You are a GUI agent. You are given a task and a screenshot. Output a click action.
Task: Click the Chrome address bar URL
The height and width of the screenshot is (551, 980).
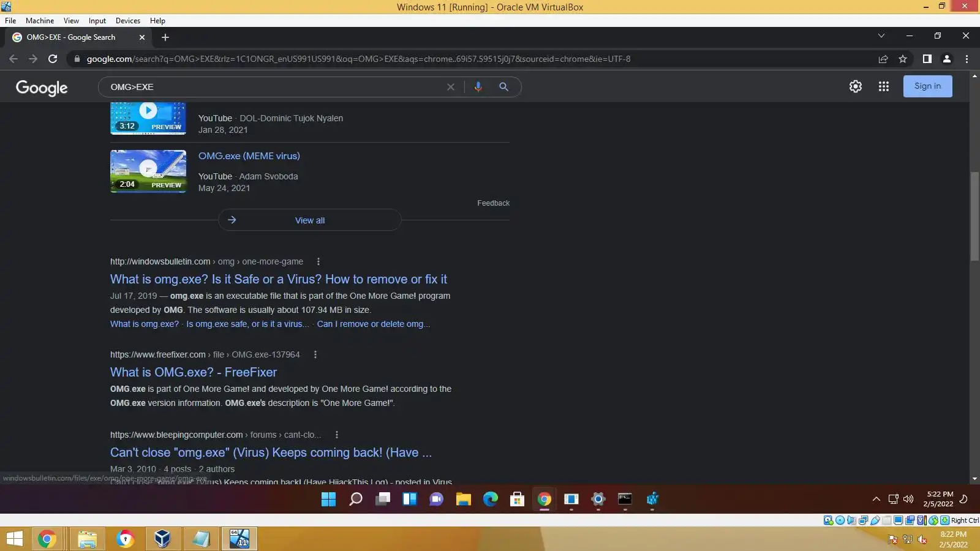(x=358, y=59)
